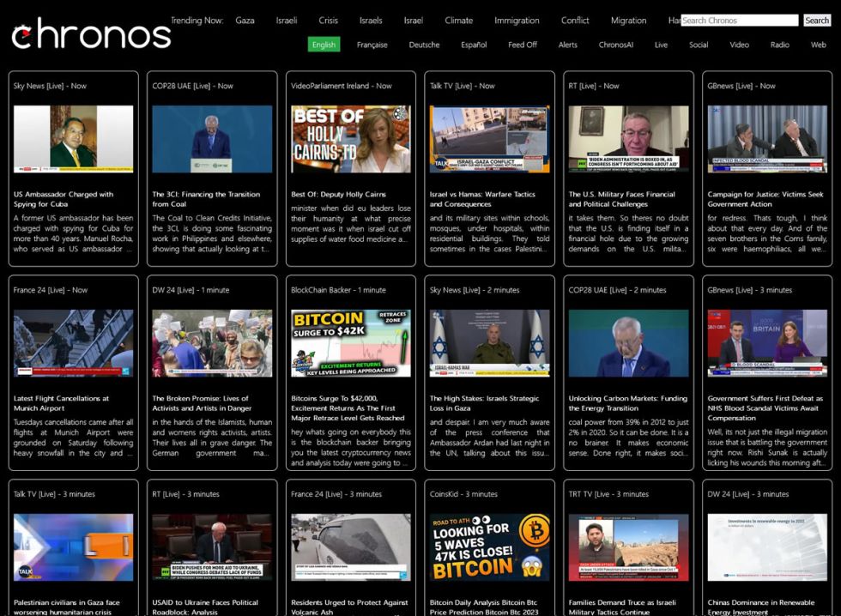
Task: Open Talk TV Palestinian civilians thumbnail
Action: [x=74, y=547]
